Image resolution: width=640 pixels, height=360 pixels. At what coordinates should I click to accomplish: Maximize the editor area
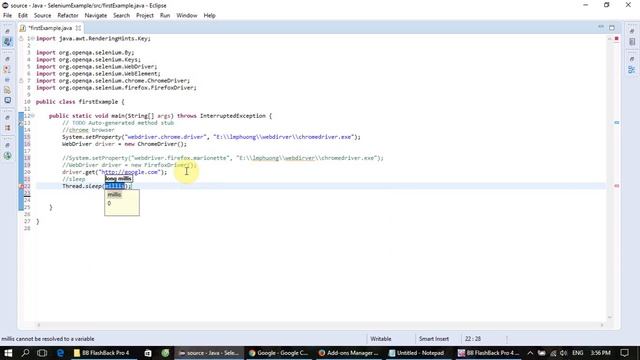(612, 28)
